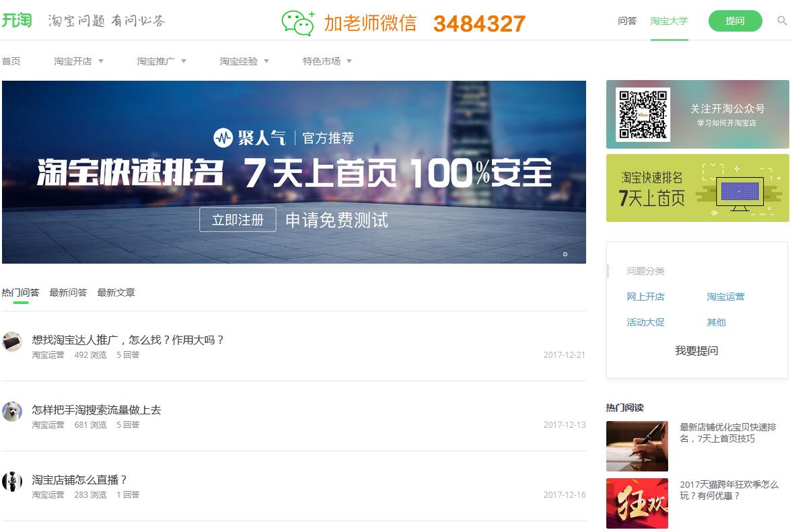Click the monitor graphic in 淘宝快速排名 ad
792x532 pixels.
pos(740,194)
